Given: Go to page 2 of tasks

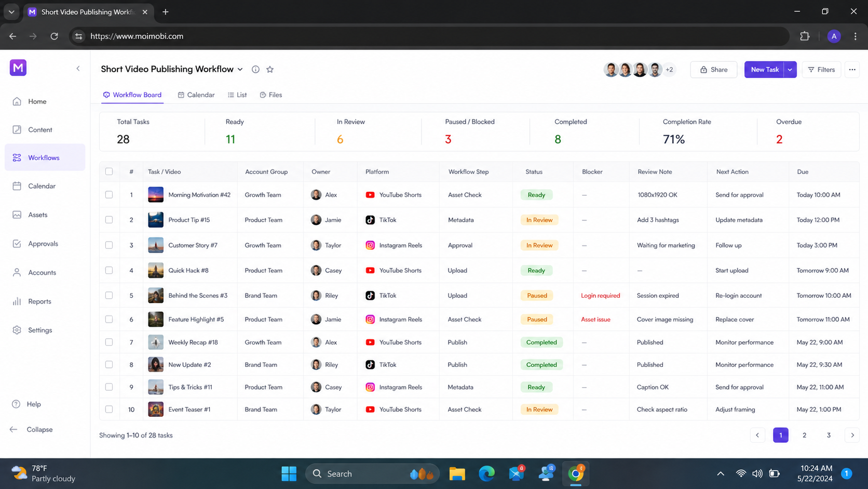Looking at the screenshot, I should [x=804, y=435].
